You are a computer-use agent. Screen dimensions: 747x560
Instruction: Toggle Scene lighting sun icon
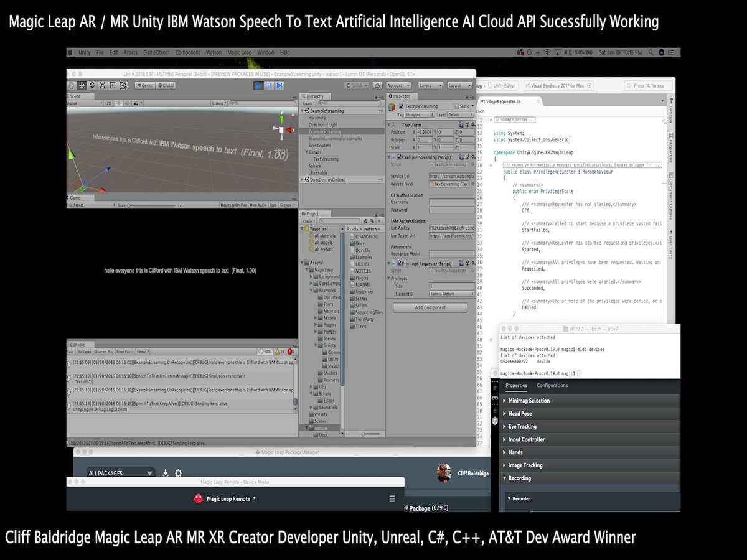pyautogui.click(x=118, y=103)
